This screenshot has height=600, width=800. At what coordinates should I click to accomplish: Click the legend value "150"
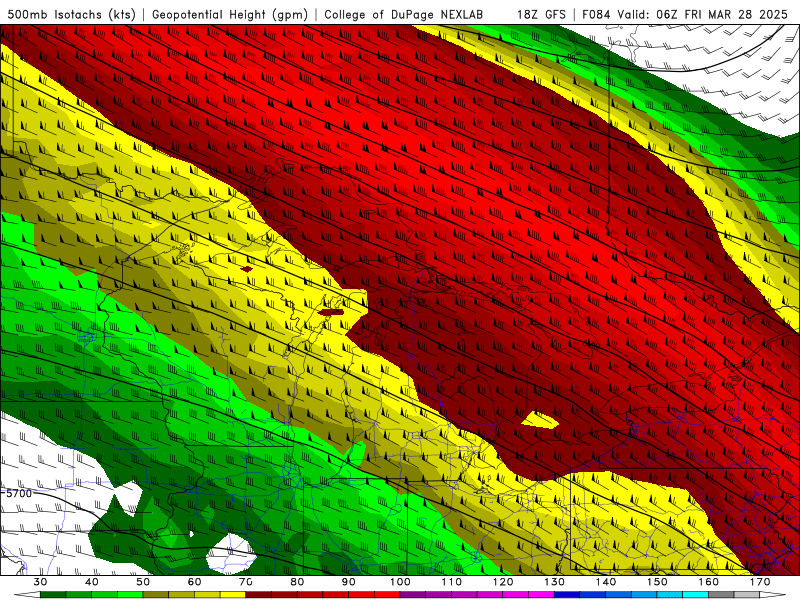click(x=657, y=582)
